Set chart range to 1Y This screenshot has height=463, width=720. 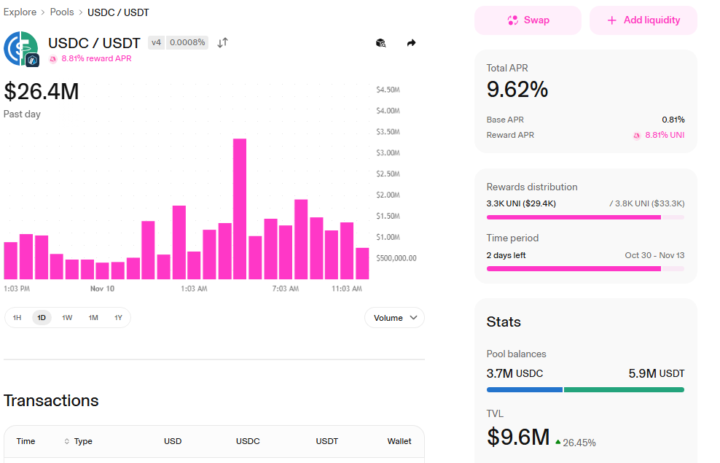coord(118,318)
